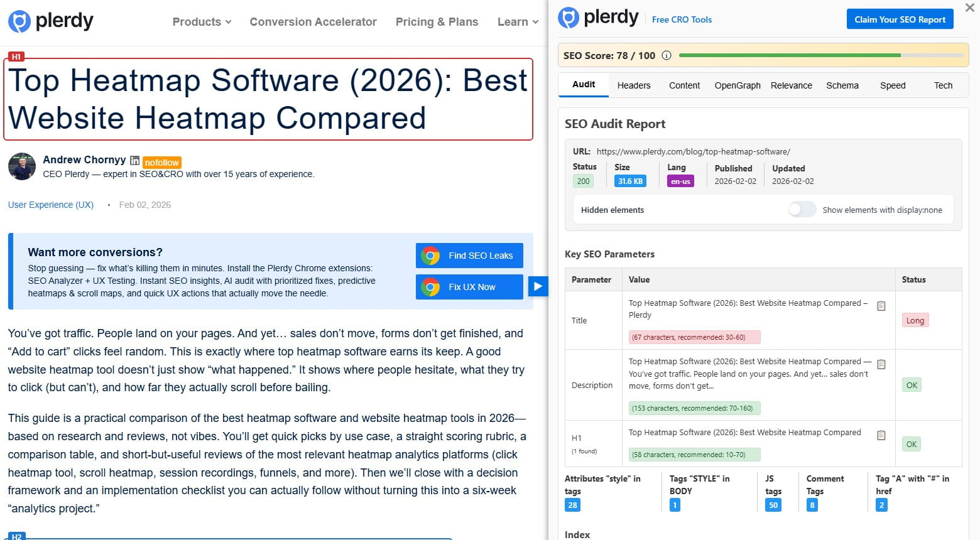Open the Free CRO Tools link
Screen dimensions: 980x540
pos(682,19)
